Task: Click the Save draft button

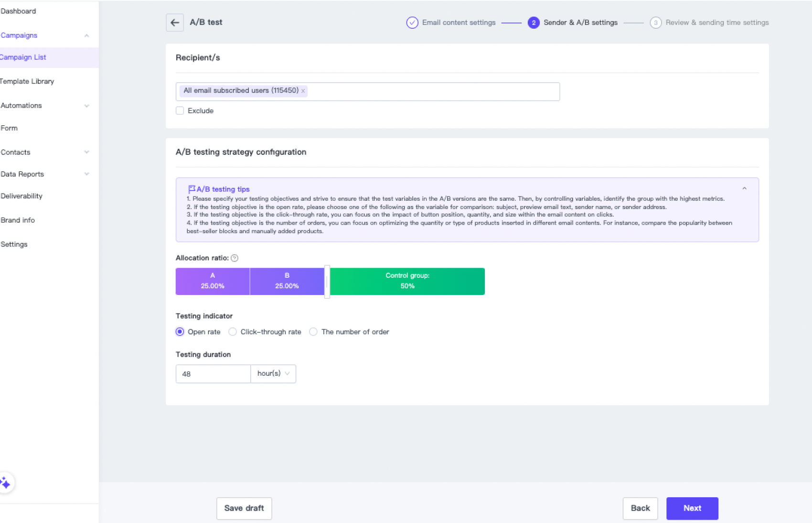Action: pos(244,508)
